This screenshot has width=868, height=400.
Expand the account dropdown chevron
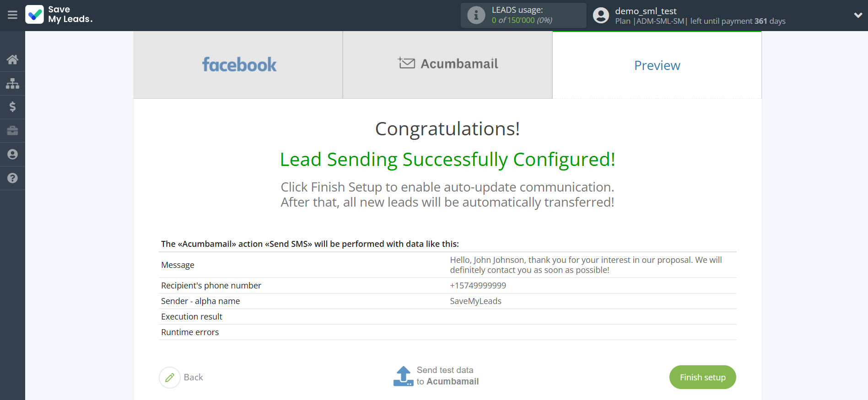click(x=858, y=15)
